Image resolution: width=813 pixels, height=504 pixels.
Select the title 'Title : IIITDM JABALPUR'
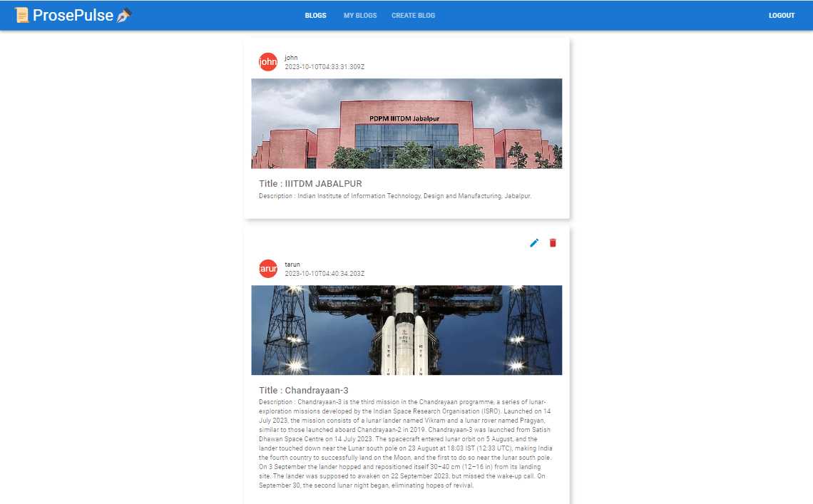(x=310, y=183)
